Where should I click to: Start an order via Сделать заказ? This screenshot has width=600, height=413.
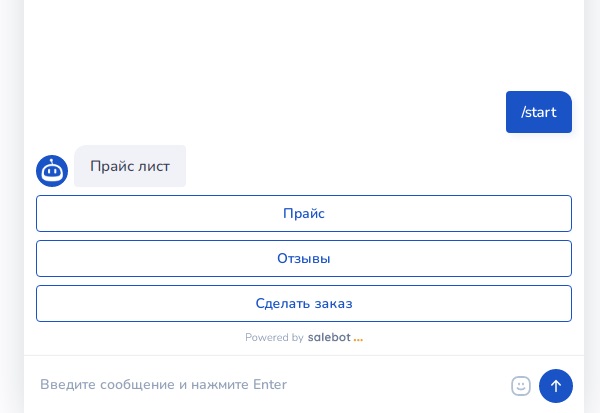click(x=304, y=303)
